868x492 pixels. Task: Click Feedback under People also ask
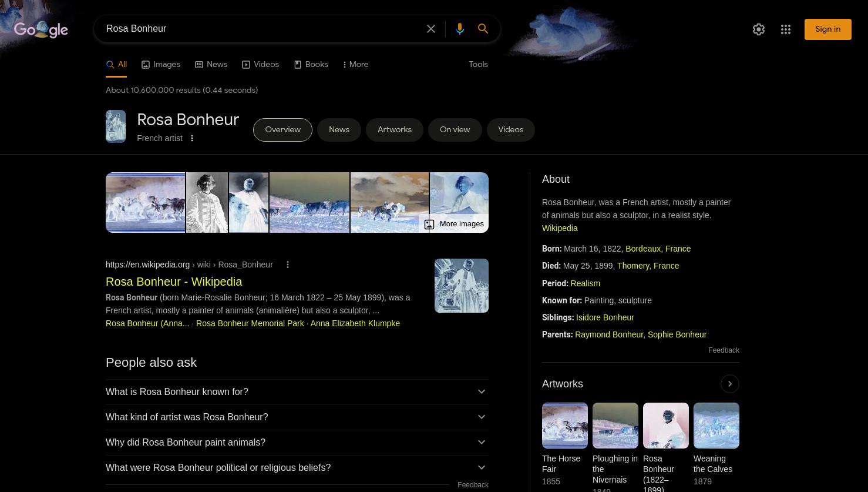(x=473, y=485)
